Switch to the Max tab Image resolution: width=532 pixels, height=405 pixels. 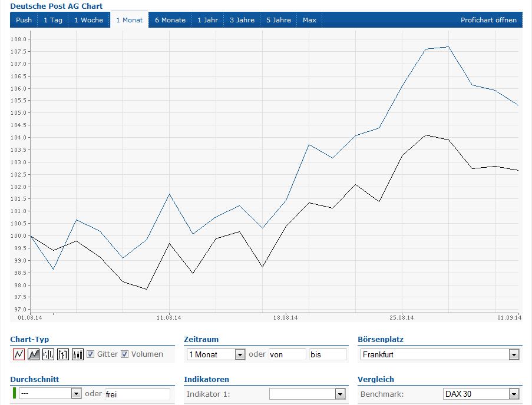click(309, 20)
